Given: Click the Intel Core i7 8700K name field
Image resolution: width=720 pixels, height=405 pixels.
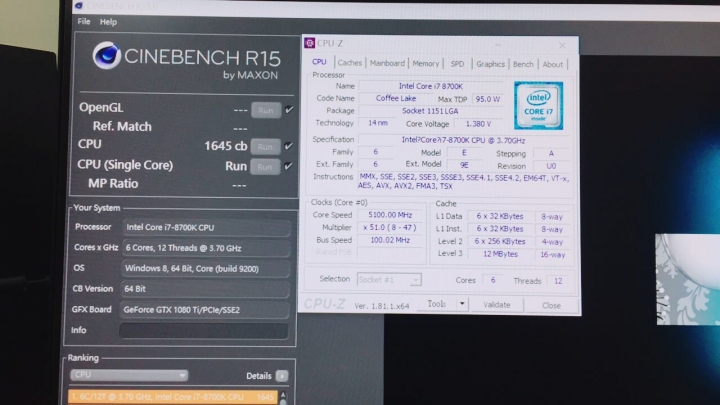Looking at the screenshot, I should tap(431, 86).
